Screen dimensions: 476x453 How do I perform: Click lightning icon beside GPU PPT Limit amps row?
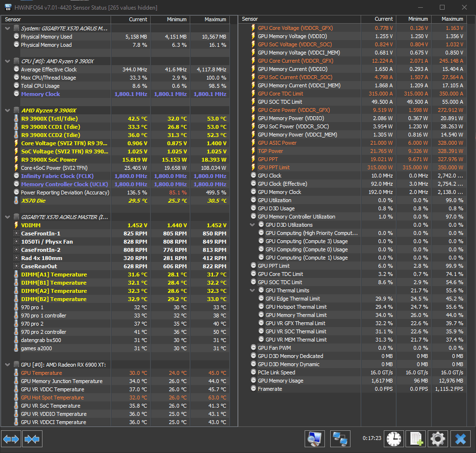point(253,167)
